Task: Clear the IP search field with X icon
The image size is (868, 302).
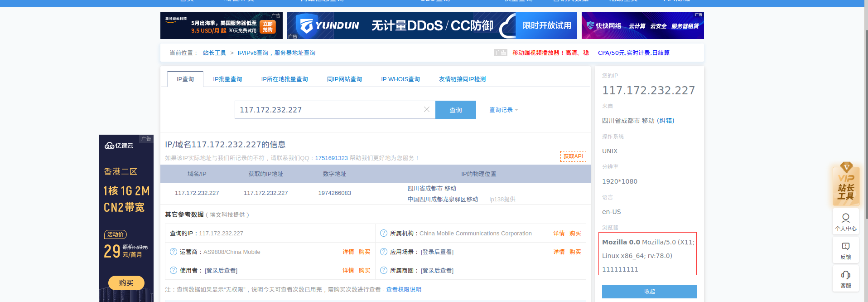Action: pos(426,109)
